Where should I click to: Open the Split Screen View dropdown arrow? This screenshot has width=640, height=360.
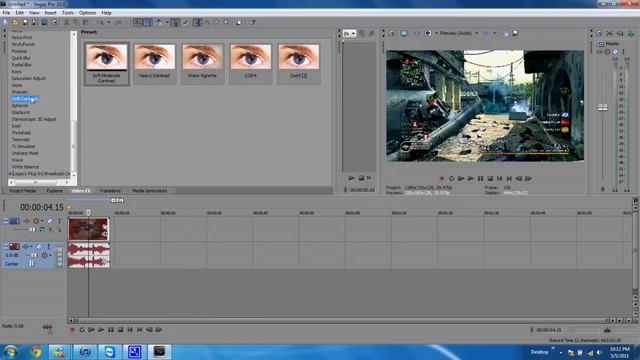click(x=436, y=33)
